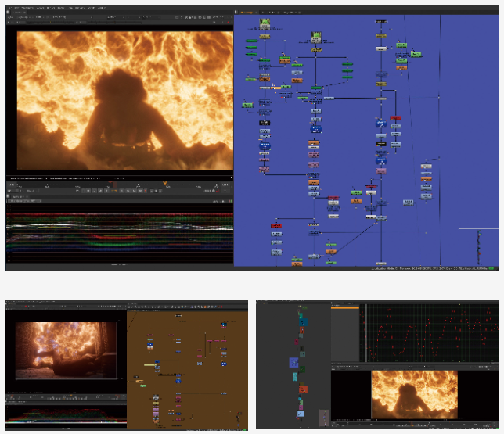
Task: Click the red frame marker on the timeline
Action: point(114,184)
